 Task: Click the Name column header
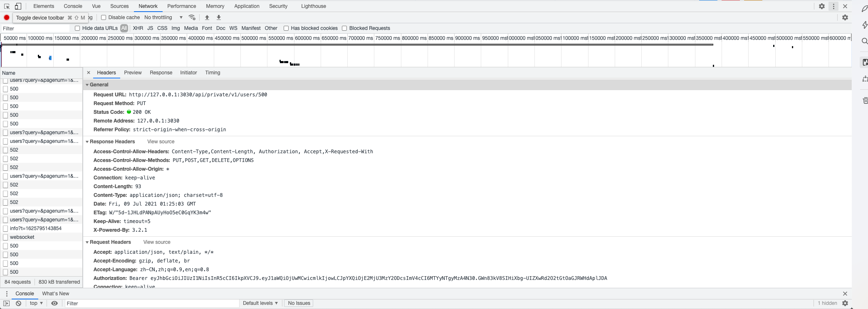pos(42,73)
